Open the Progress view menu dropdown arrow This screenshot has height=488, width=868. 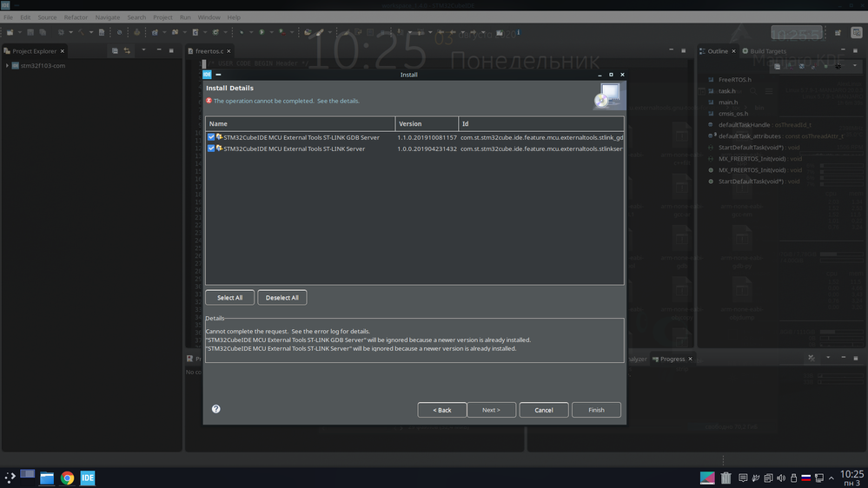tap(828, 358)
